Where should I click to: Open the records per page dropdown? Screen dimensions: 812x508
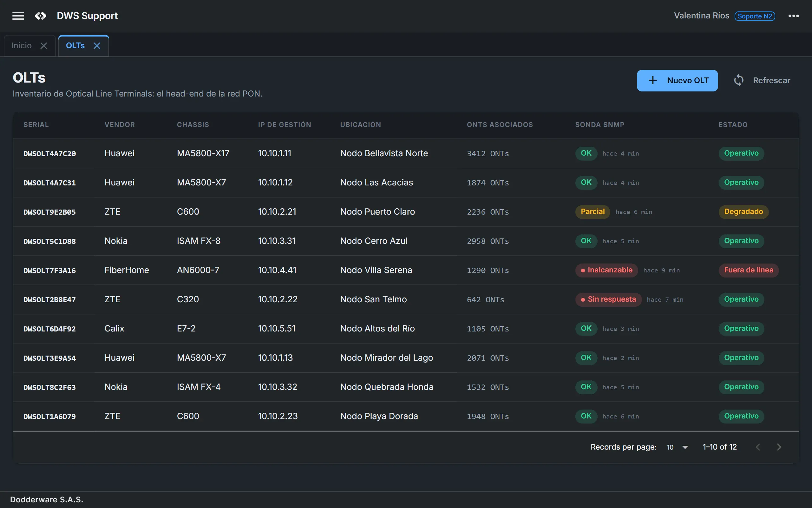click(678, 447)
